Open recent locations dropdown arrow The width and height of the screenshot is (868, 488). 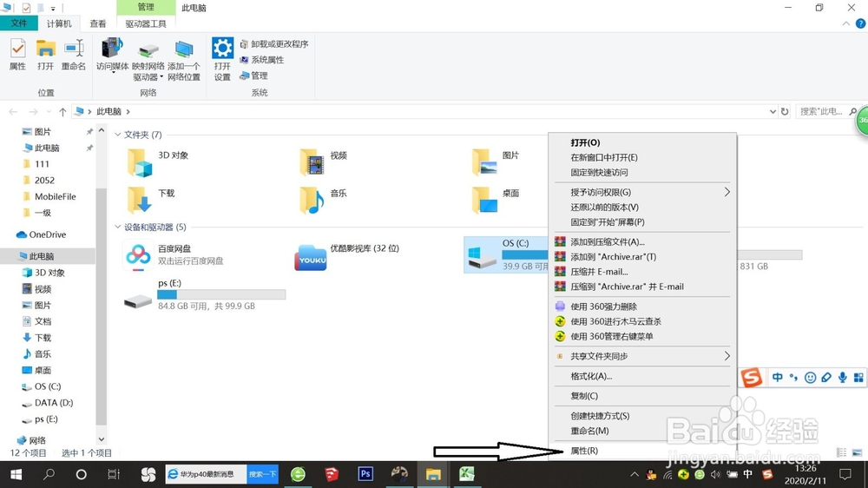[49, 112]
